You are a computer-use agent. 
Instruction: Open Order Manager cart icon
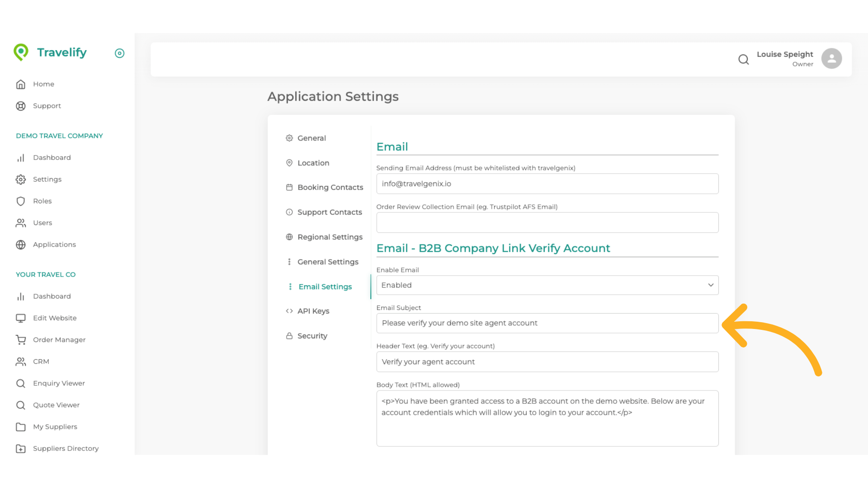click(x=21, y=340)
